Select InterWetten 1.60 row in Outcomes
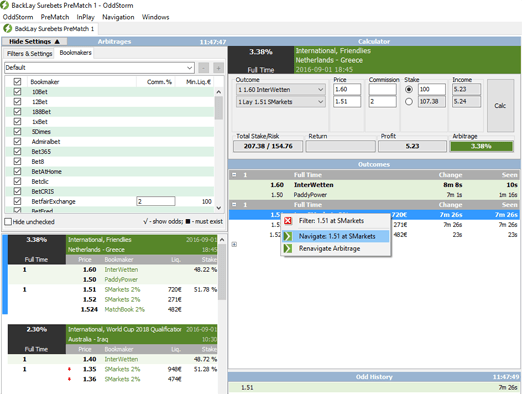The image size is (522, 394). click(373, 185)
